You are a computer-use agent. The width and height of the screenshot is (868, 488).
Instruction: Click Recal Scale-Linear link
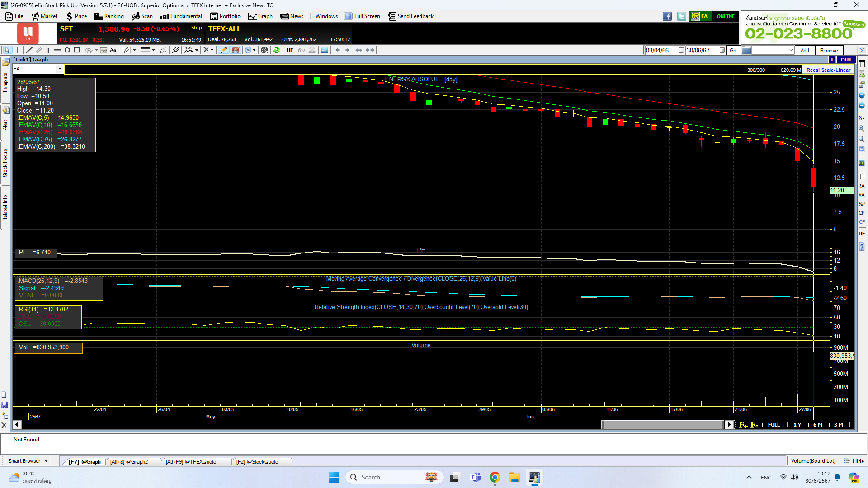point(828,70)
